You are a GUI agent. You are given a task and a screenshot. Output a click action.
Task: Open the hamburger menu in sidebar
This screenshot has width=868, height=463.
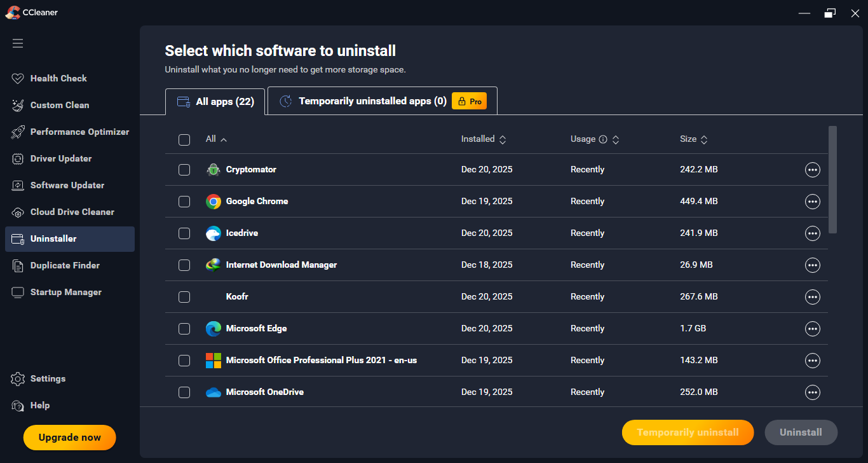coord(18,43)
